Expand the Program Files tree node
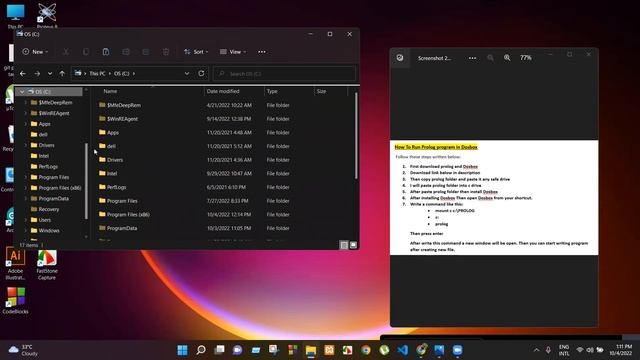Image resolution: width=640 pixels, height=360 pixels. pyautogui.click(x=26, y=177)
